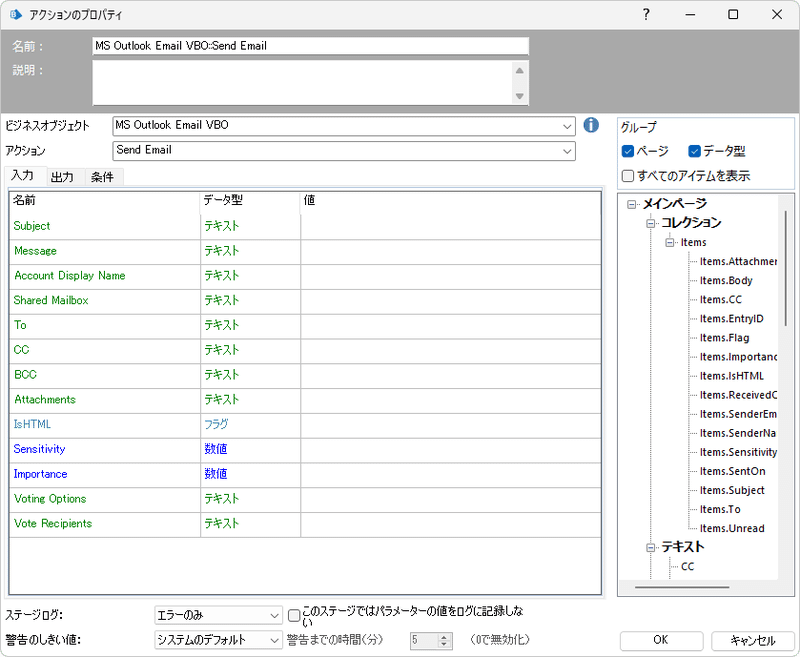
Task: Select the Shared Mailbox parameter name
Action: [51, 300]
